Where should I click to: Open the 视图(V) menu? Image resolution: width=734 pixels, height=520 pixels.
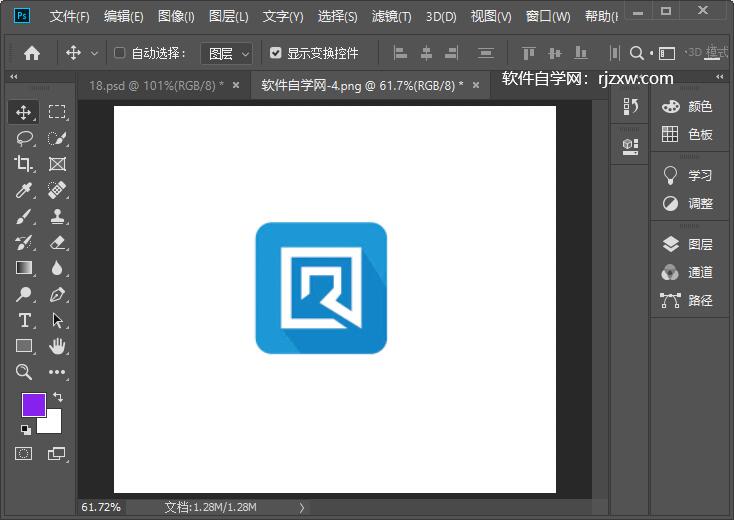(491, 17)
